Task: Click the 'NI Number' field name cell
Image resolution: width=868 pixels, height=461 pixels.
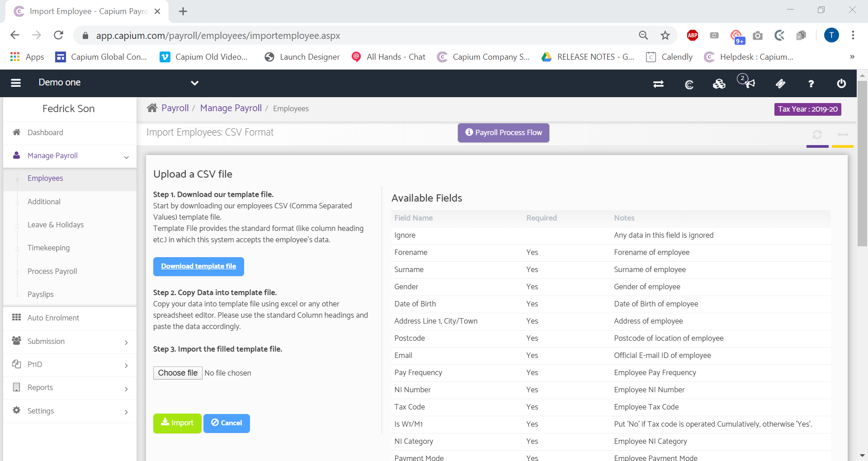Action: click(412, 390)
